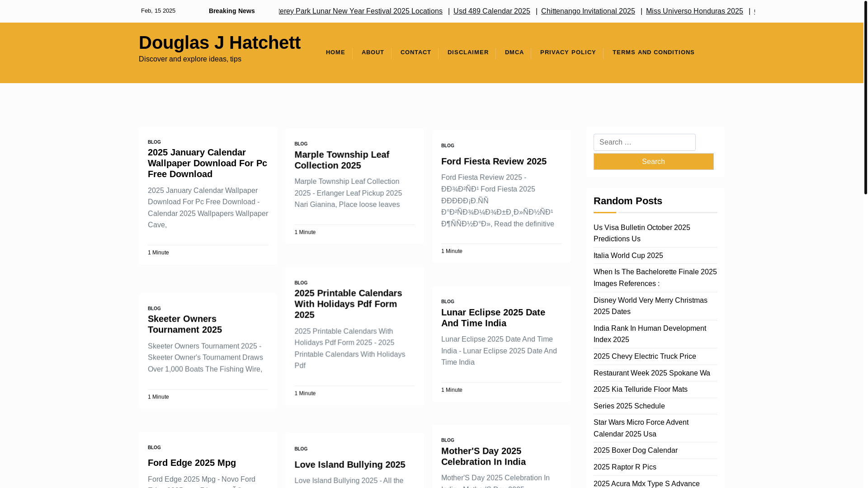The height and width of the screenshot is (488, 868).
Task: Open Ford Fiesta Review 2025 post
Action: pos(494,161)
